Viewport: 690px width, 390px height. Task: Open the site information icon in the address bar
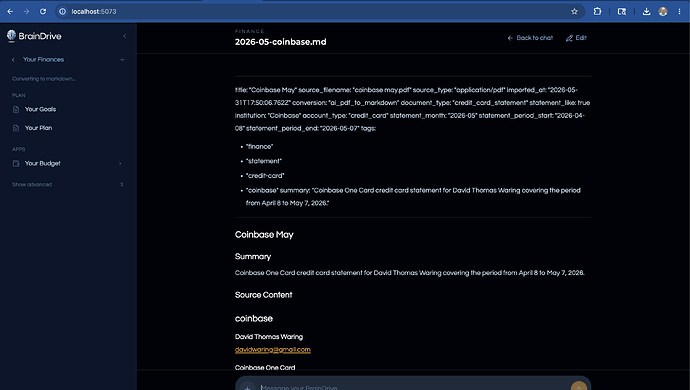coord(62,11)
